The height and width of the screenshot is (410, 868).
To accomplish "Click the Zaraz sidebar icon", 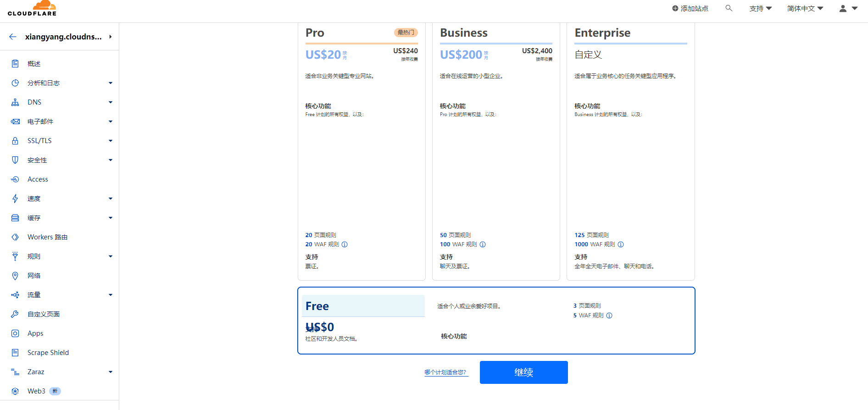I will 15,372.
